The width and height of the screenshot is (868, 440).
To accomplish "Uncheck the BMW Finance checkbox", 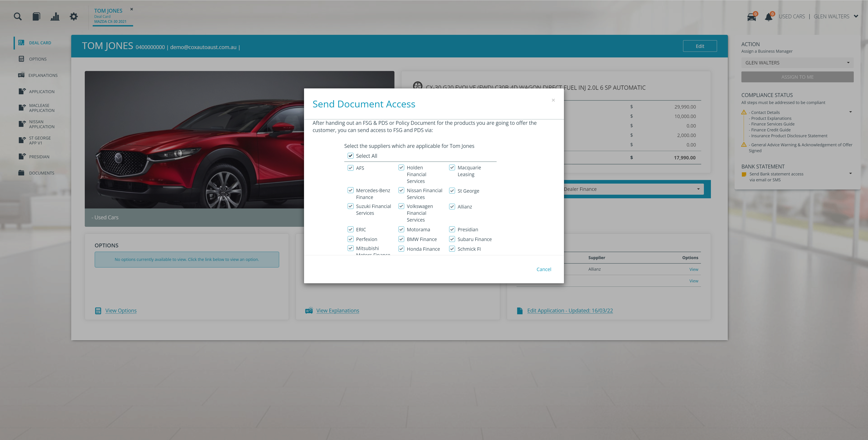I will 401,239.
